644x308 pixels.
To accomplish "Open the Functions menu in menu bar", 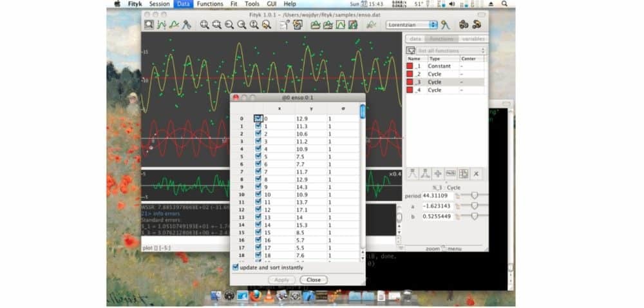I will pyautogui.click(x=210, y=4).
